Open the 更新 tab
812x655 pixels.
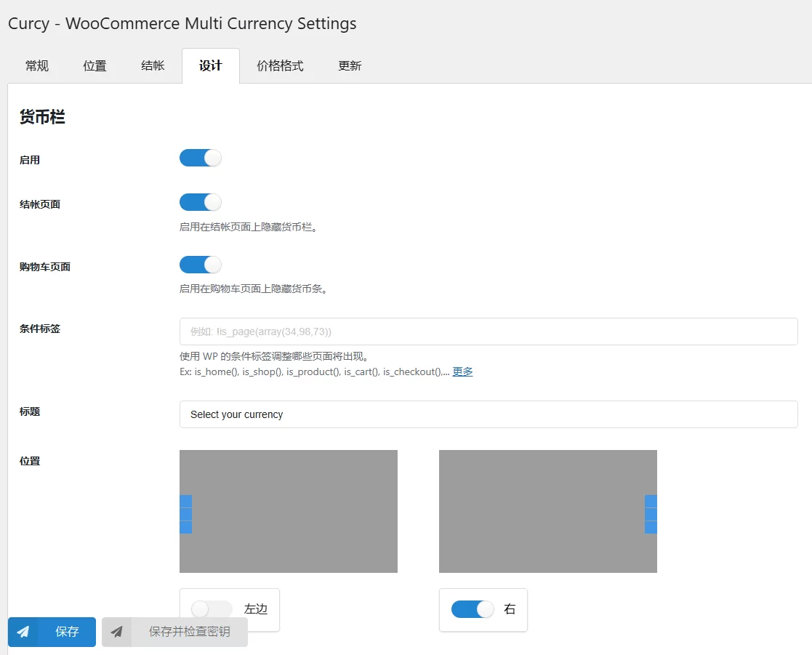350,65
